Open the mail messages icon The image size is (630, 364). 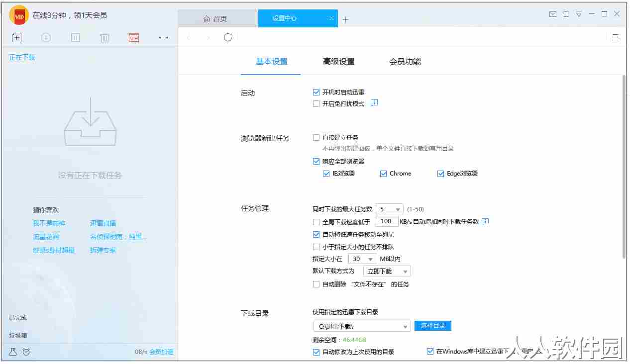553,14
